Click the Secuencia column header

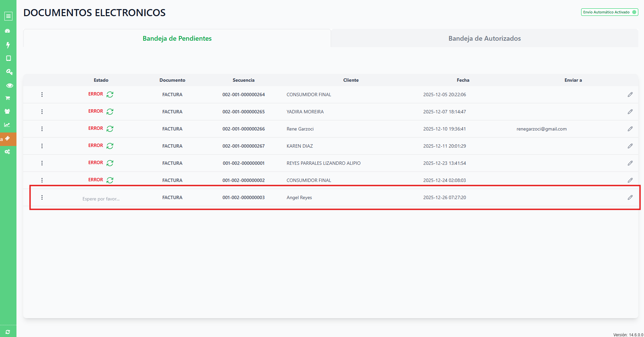244,80
